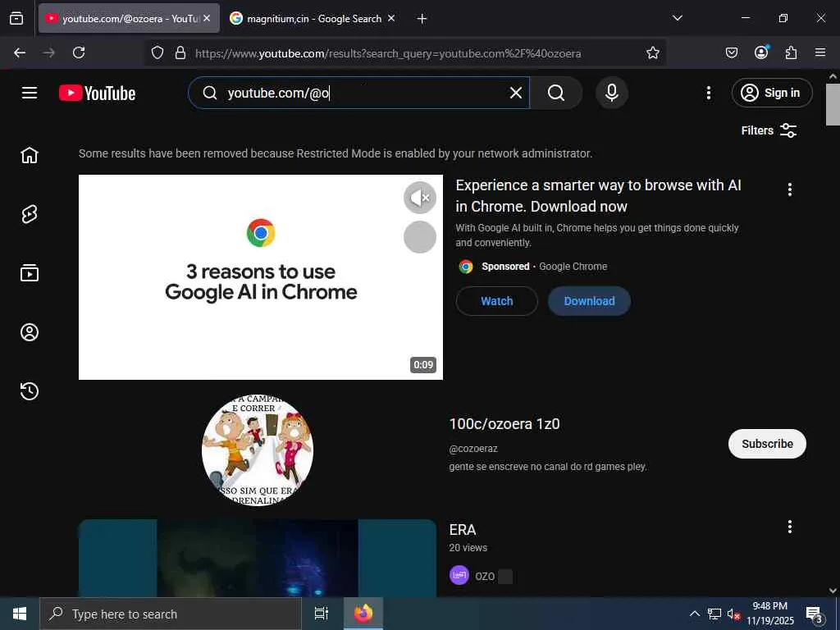Switch to the magnitium,cin Google Search tab
This screenshot has width=840, height=630.
coord(314,19)
